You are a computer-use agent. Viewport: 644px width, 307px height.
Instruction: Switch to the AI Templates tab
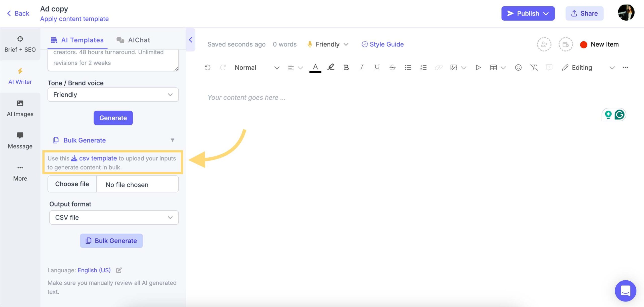point(77,40)
